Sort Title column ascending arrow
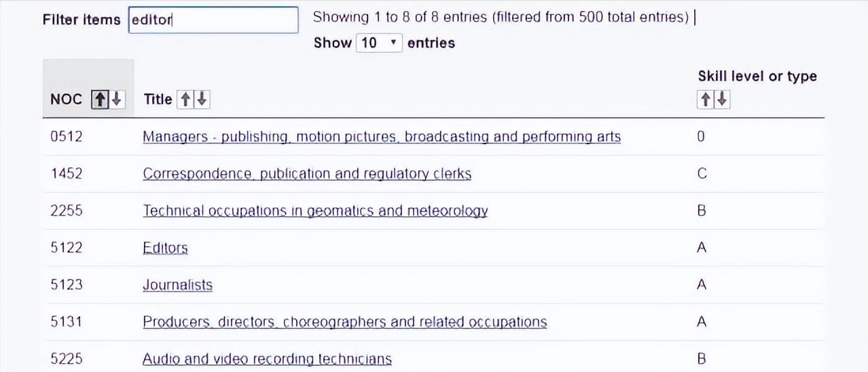This screenshot has height=372, width=868. [x=185, y=99]
